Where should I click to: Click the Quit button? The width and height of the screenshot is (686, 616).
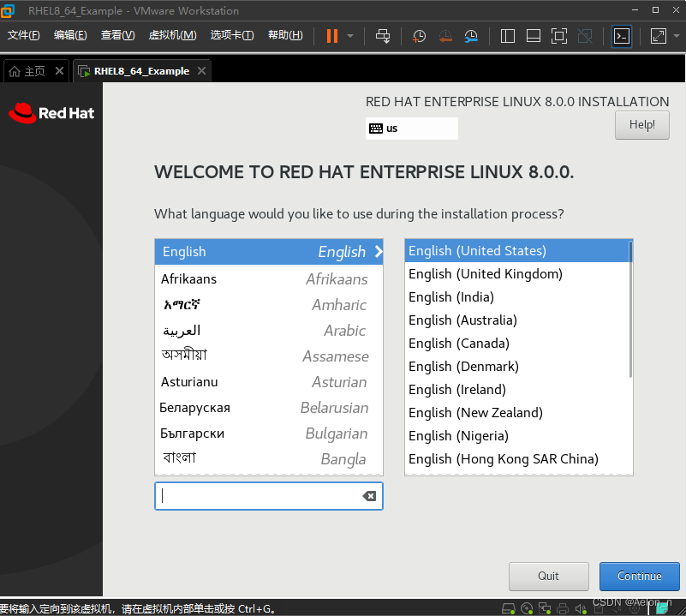[548, 576]
